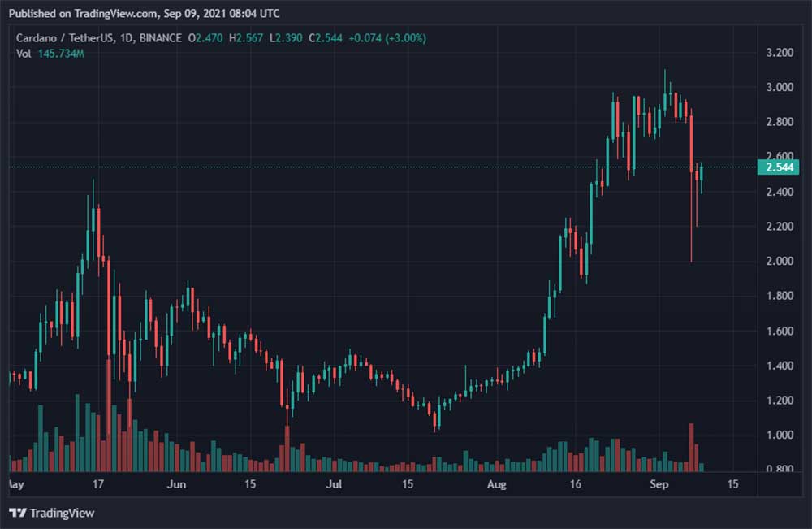
Task: Click the close value C2.544 in the legend
Action: (x=326, y=38)
